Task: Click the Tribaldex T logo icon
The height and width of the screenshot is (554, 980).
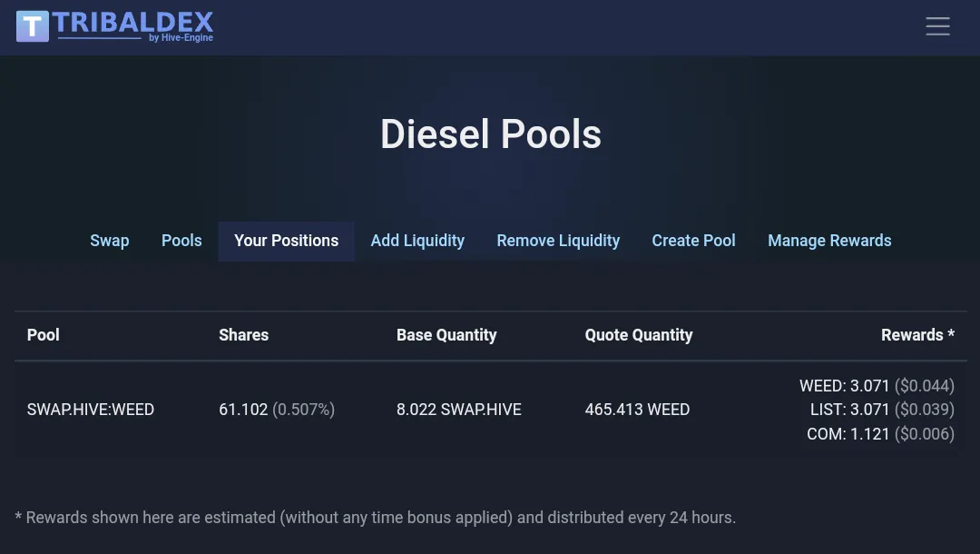Action: 33,26
